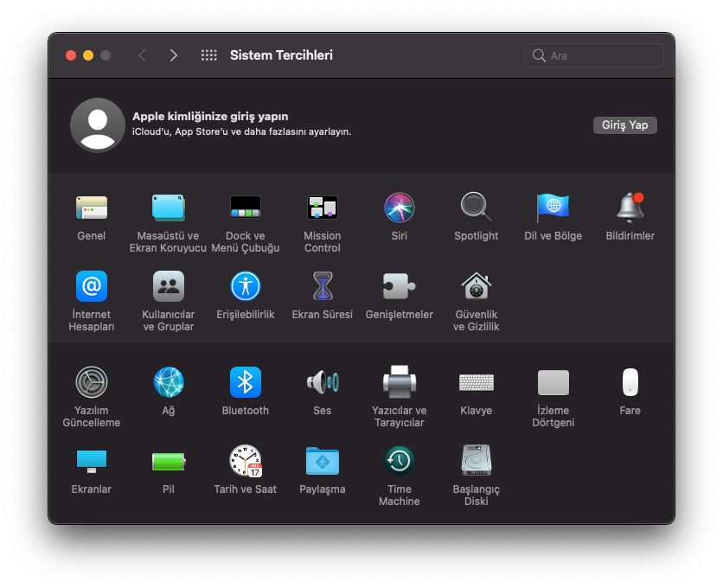Minimize the window with yellow button
The width and height of the screenshot is (723, 588).
tap(88, 55)
